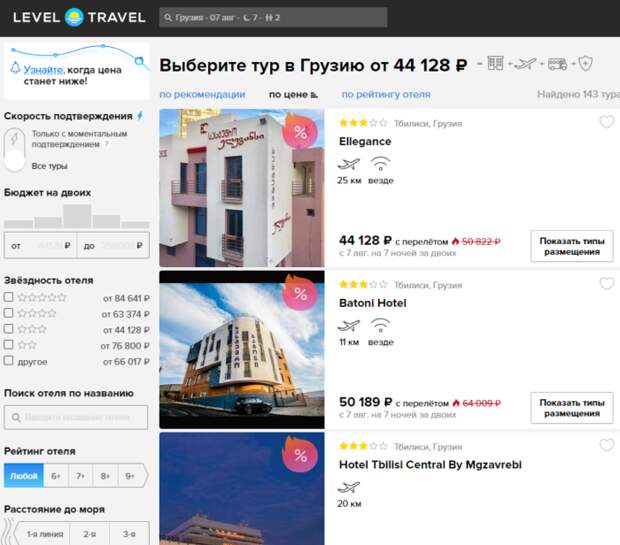Show accommodation types for Ellegance
Viewport: 620px width, 545px height.
point(572,246)
